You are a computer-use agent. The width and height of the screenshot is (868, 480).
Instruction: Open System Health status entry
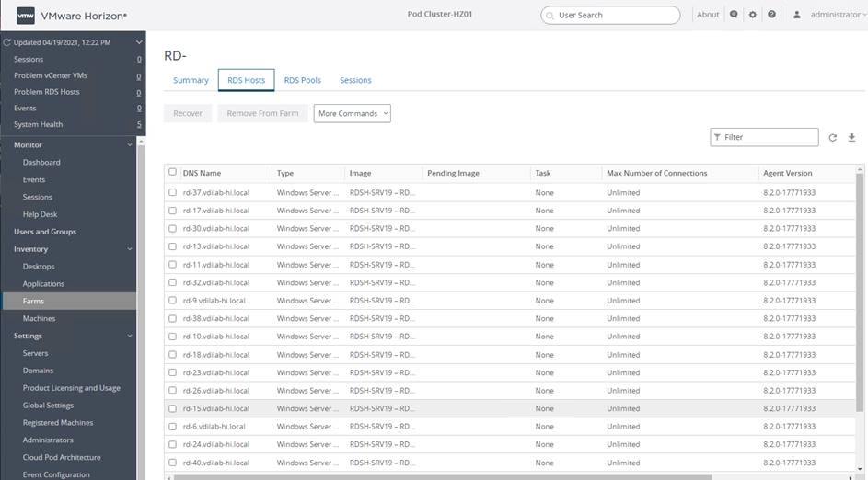pyautogui.click(x=38, y=124)
